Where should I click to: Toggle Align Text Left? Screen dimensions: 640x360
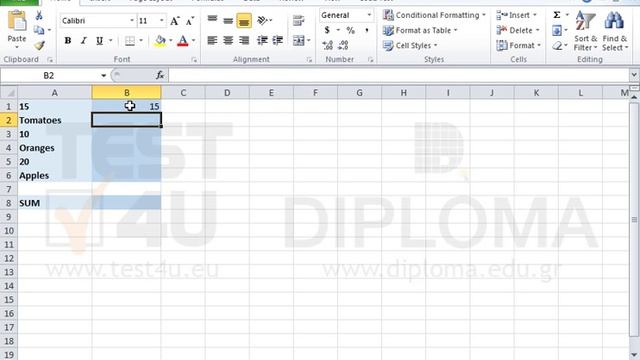pyautogui.click(x=212, y=40)
